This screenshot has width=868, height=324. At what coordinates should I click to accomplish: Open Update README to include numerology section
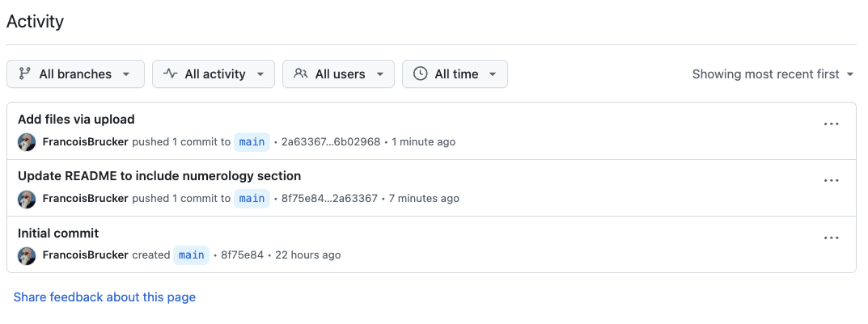click(x=159, y=176)
